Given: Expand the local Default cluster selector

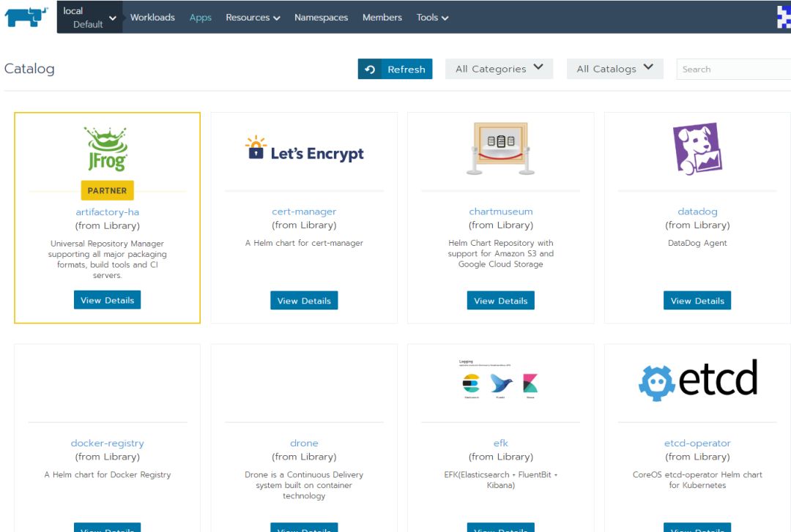Looking at the screenshot, I should point(90,17).
